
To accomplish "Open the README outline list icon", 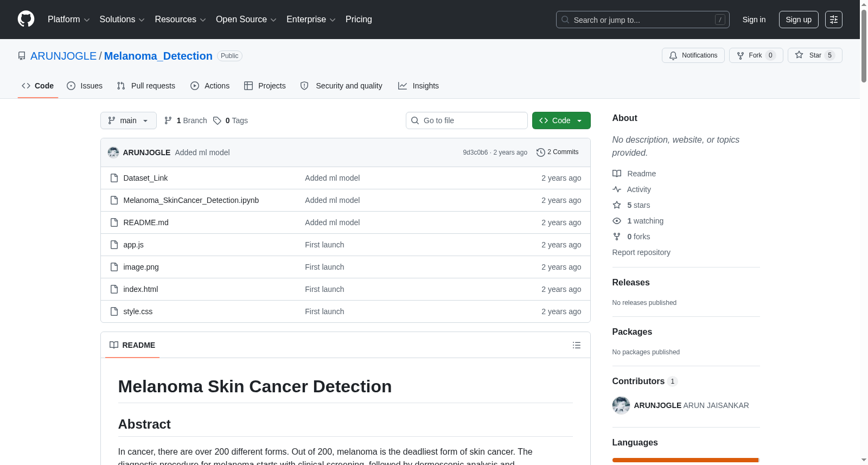I will coord(577,345).
